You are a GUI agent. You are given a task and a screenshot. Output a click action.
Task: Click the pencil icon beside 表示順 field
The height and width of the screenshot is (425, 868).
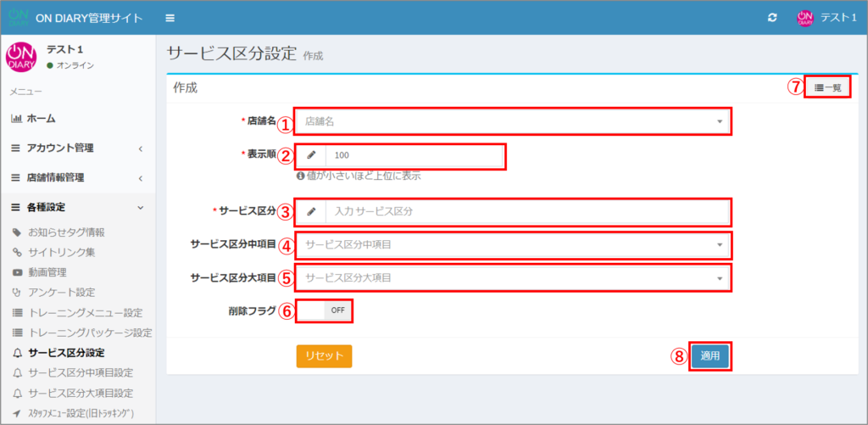311,155
